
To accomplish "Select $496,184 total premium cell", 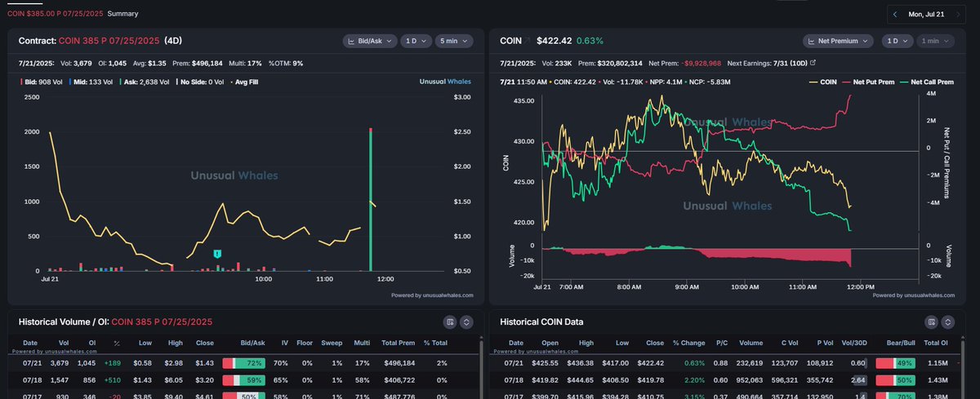I will pos(399,362).
